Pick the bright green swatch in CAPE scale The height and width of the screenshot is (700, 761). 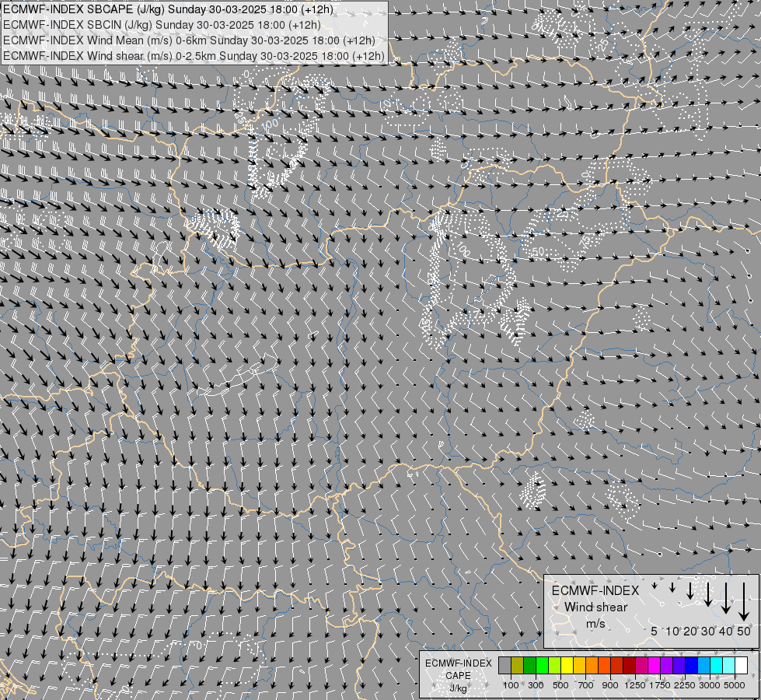(542, 665)
